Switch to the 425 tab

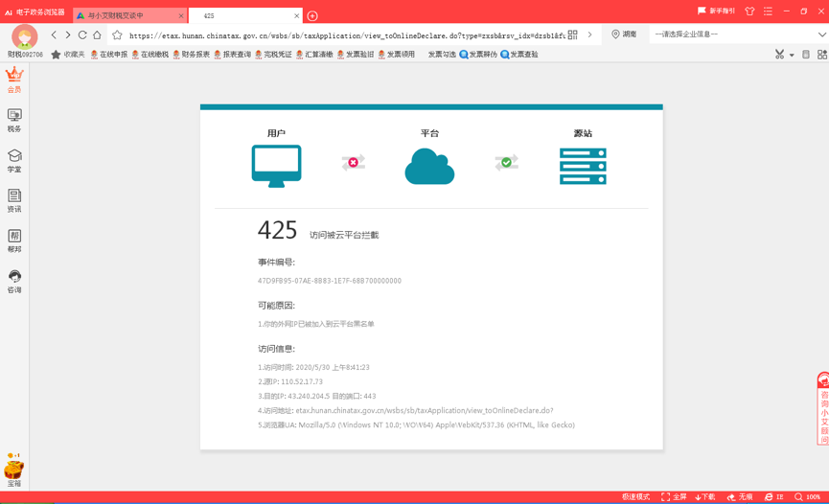246,16
